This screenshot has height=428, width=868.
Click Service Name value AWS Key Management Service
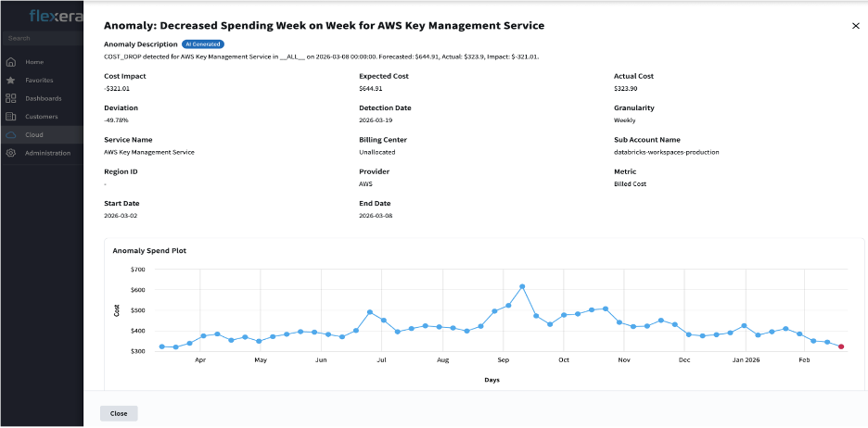tap(149, 152)
